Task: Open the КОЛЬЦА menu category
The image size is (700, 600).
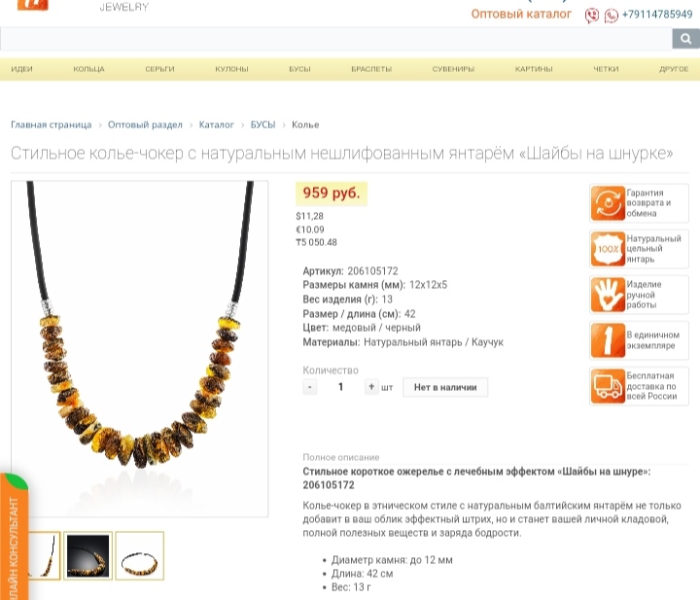Action: coord(88,69)
